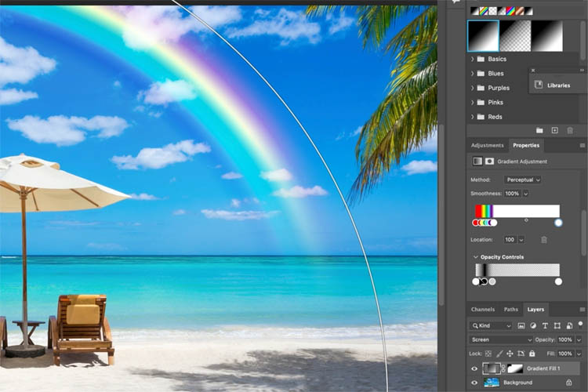Click the Location 100 input field
The height and width of the screenshot is (392, 588).
510,239
